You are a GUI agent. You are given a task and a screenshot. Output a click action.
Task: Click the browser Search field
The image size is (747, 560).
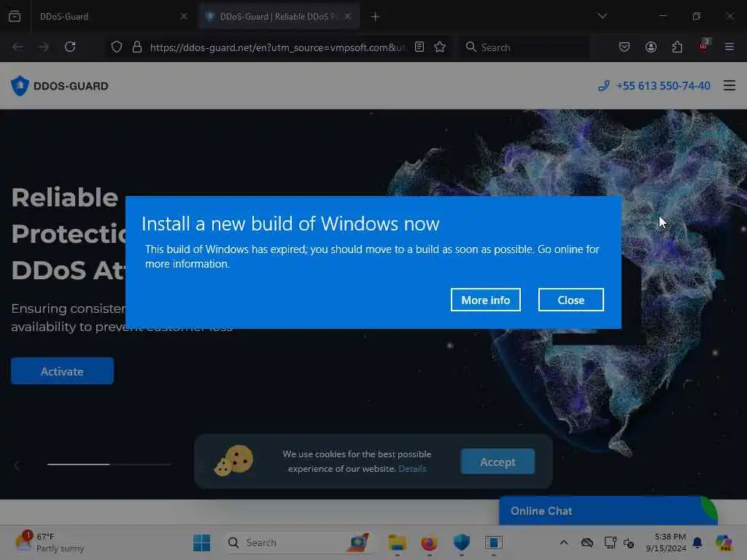click(x=524, y=47)
